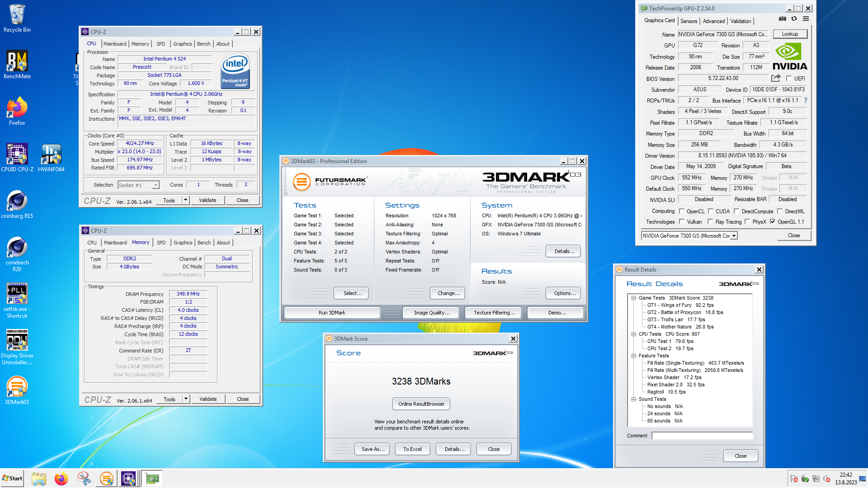Toggle the OpenCL checkbox in GPU-Z
The width and height of the screenshot is (868, 488).
(x=681, y=211)
